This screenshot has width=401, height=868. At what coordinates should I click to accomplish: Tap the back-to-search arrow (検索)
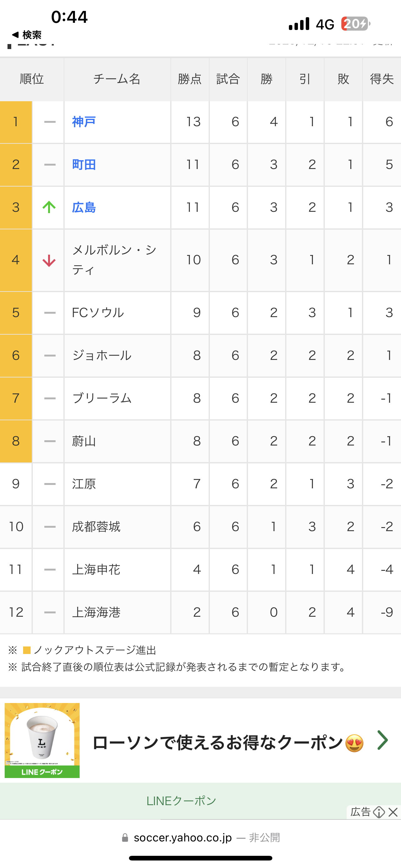pos(26,35)
